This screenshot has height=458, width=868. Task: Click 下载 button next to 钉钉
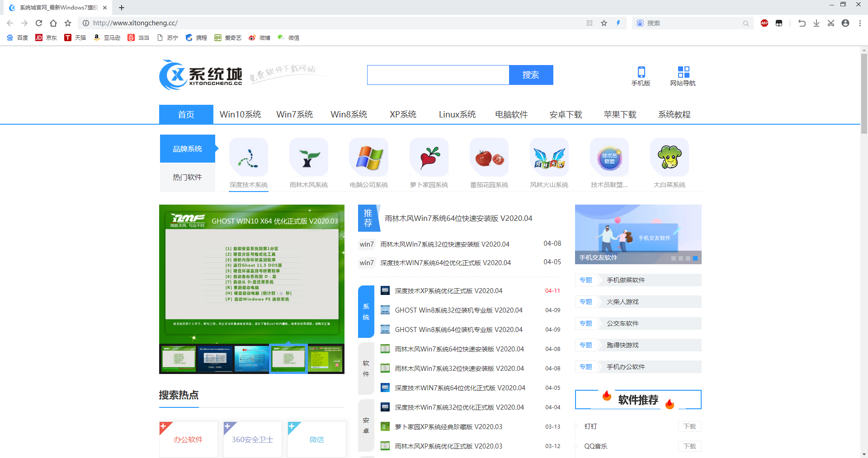[690, 426]
